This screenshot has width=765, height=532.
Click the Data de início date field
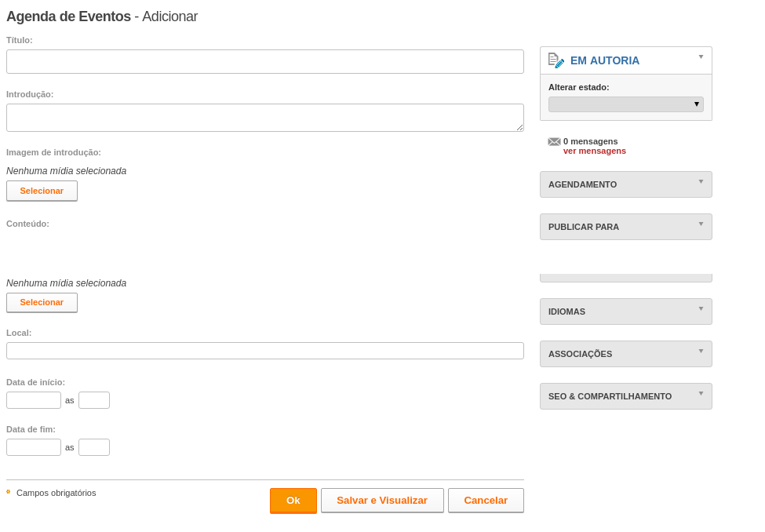tap(34, 400)
